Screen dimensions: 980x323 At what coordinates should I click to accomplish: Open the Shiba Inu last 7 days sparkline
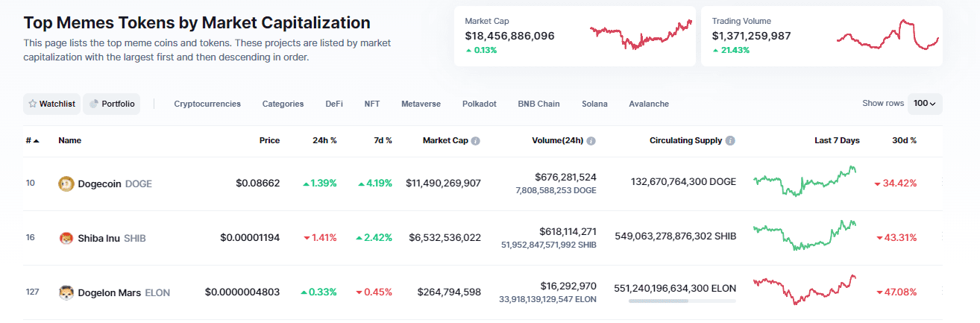[x=805, y=235]
